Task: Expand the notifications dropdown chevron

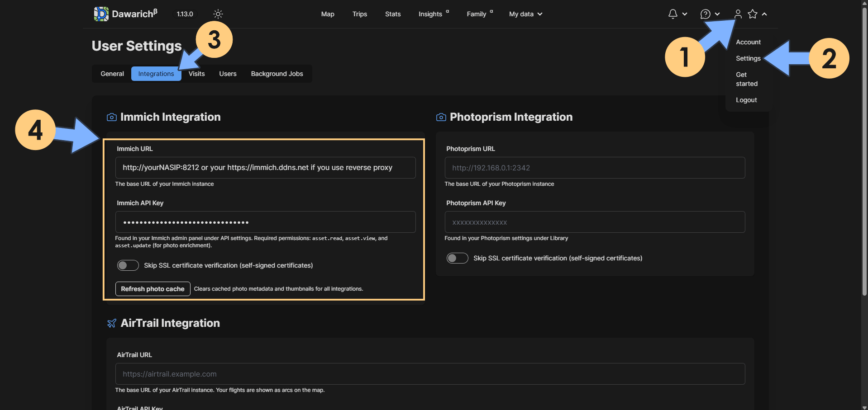Action: 685,14
